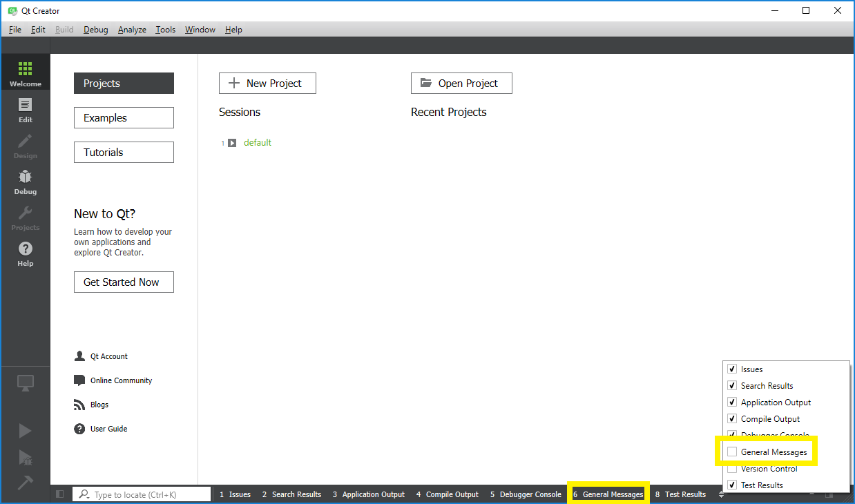Select the Debug mode bug icon
Viewport: 855px width, 504px height.
point(25,181)
